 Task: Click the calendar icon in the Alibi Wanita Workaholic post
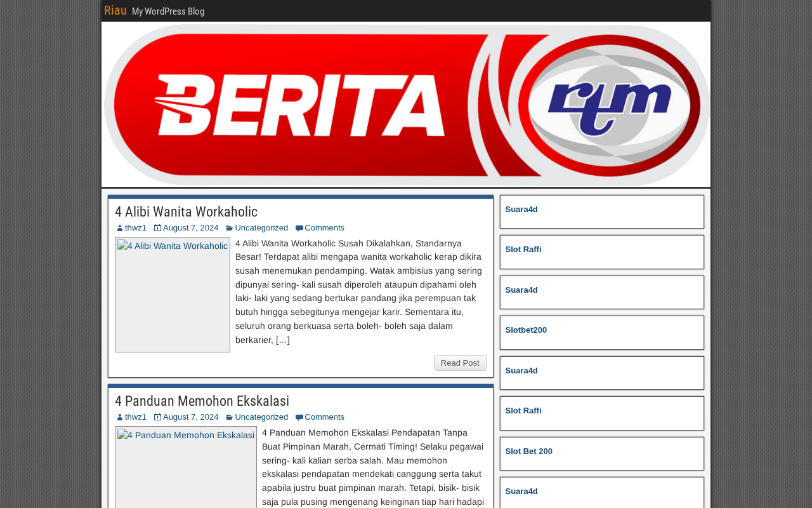[x=157, y=228]
